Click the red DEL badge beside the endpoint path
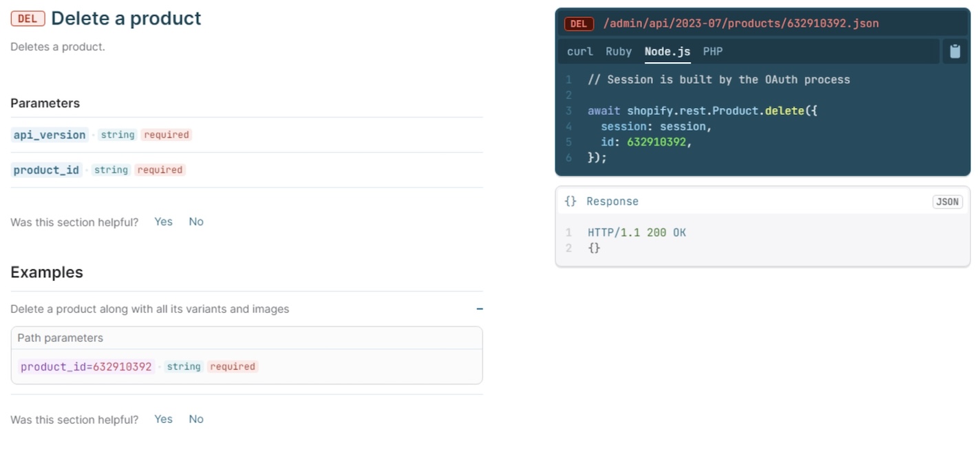 pos(579,24)
